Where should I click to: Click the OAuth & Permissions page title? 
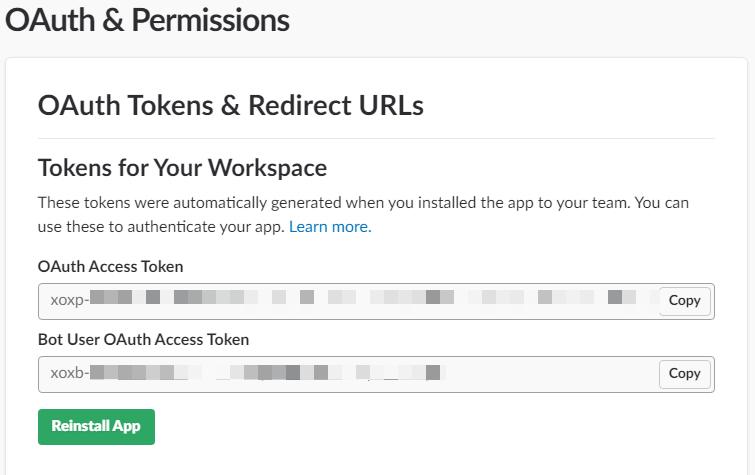coord(148,20)
